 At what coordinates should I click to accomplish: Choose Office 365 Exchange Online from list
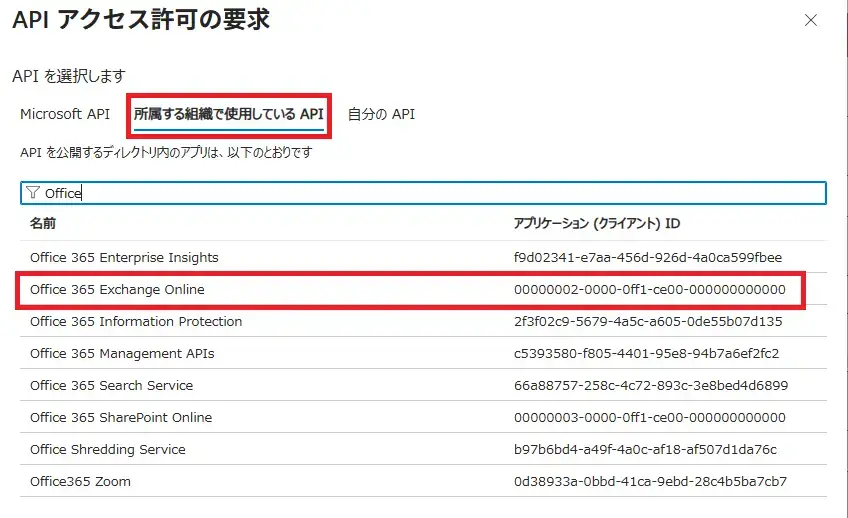point(117,290)
